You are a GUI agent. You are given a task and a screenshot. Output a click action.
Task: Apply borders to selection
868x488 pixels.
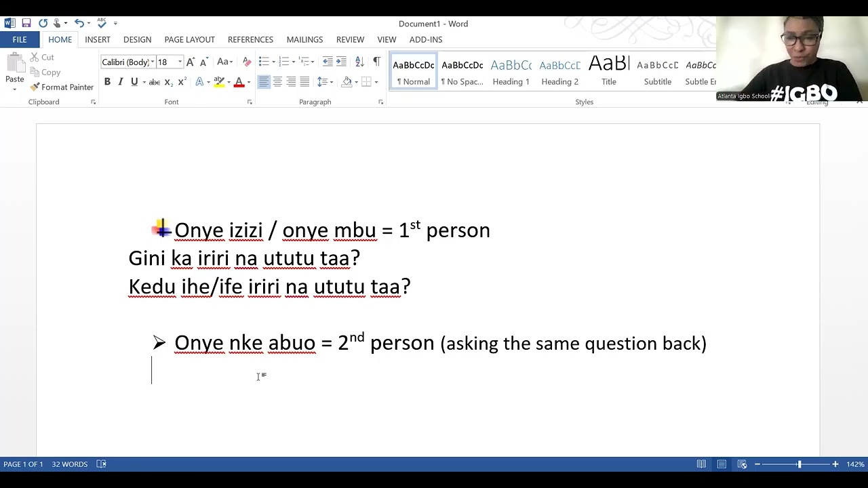[366, 82]
